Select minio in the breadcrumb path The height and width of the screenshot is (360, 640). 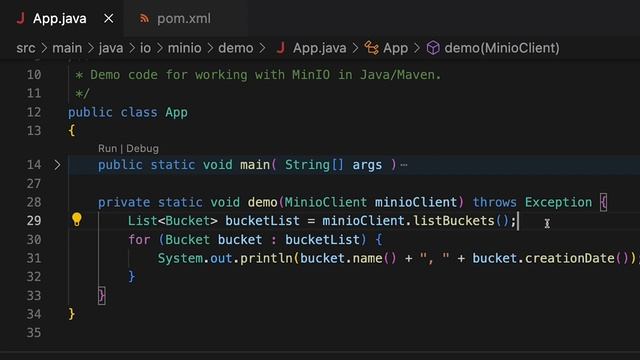pos(184,48)
